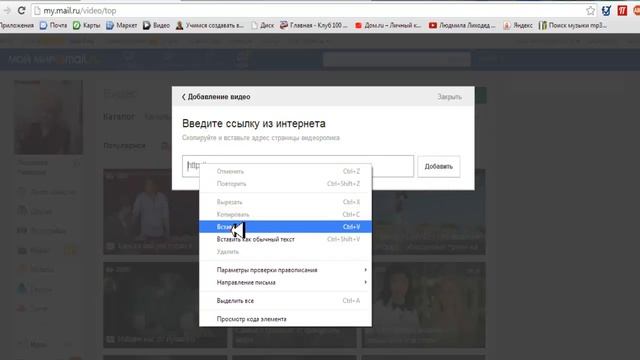Choose Выделить все in context menu
The height and width of the screenshot is (360, 640).
(285, 301)
